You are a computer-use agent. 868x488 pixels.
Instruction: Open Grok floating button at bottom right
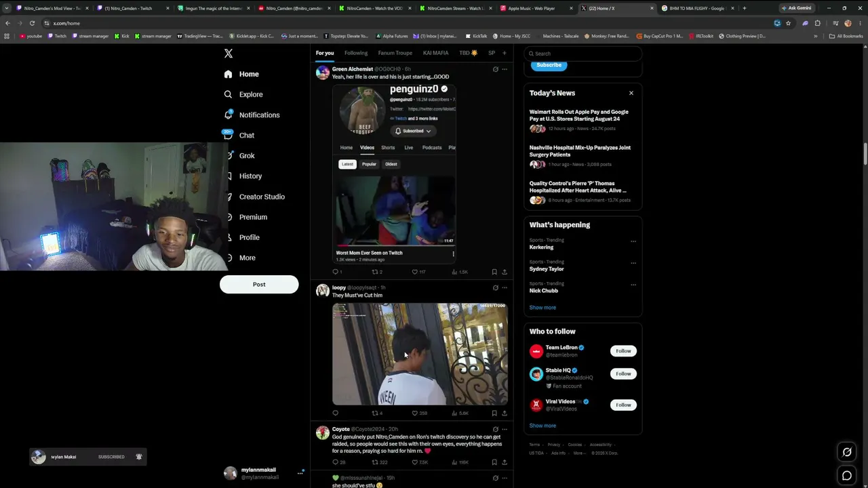(847, 452)
